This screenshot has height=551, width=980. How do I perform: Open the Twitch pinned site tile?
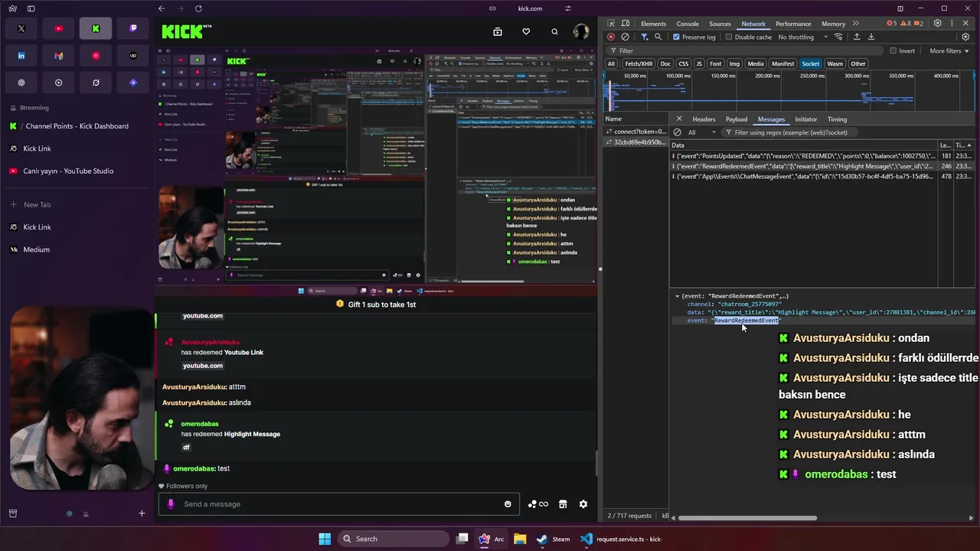coord(133,29)
